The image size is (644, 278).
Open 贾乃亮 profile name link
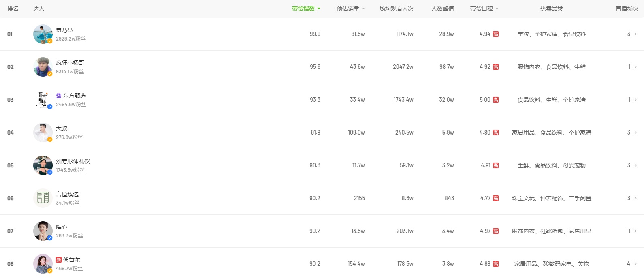coord(64,30)
